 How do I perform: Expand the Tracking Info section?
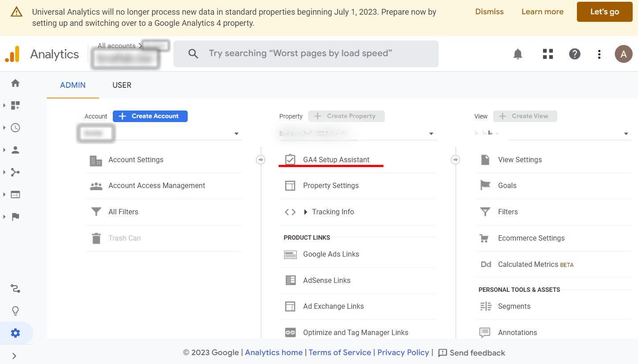(332, 212)
